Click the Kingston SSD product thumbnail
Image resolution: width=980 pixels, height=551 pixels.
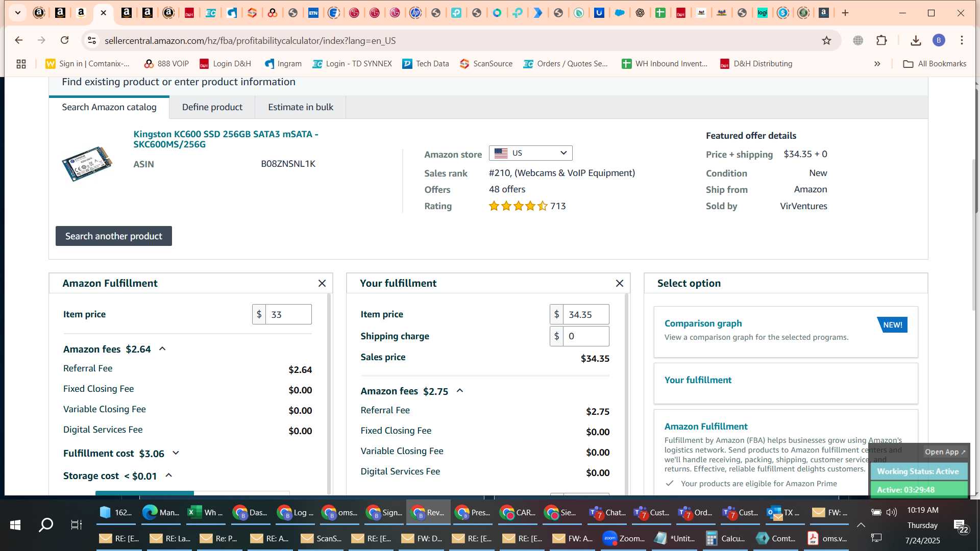[x=87, y=163]
